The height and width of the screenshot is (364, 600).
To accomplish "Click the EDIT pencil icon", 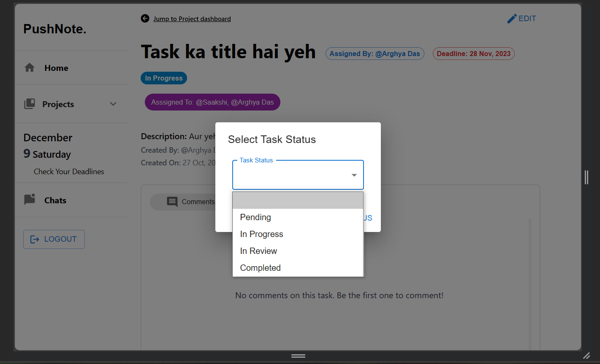I will coord(510,18).
